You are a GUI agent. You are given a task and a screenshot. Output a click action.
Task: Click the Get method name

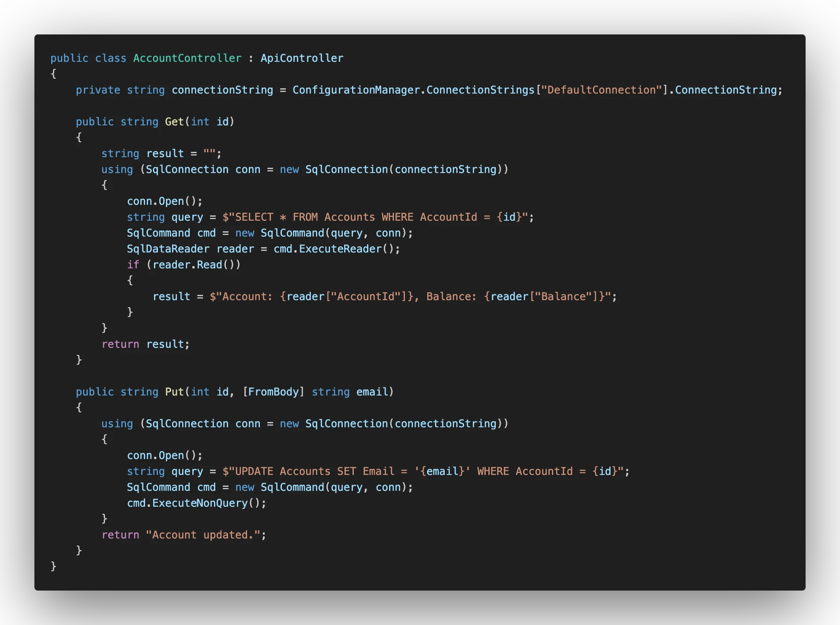[174, 121]
